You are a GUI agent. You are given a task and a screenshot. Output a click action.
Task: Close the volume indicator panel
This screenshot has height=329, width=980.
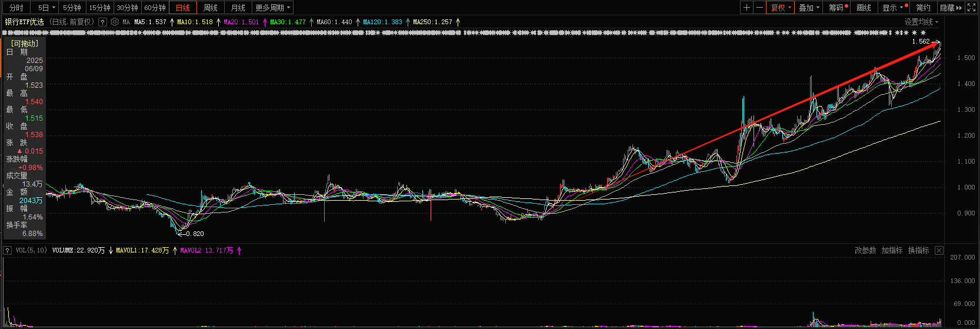click(x=939, y=251)
